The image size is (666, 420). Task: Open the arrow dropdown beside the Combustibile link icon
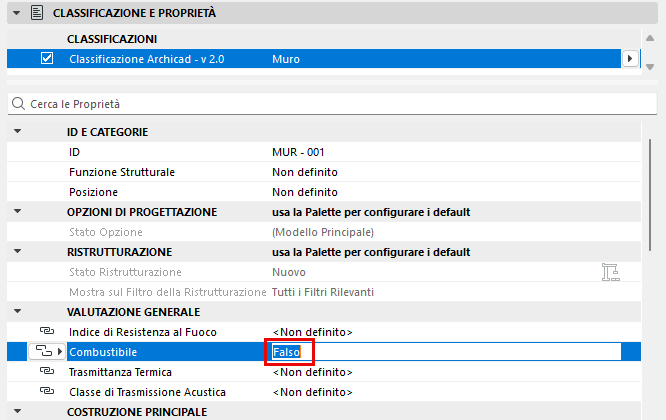60,352
